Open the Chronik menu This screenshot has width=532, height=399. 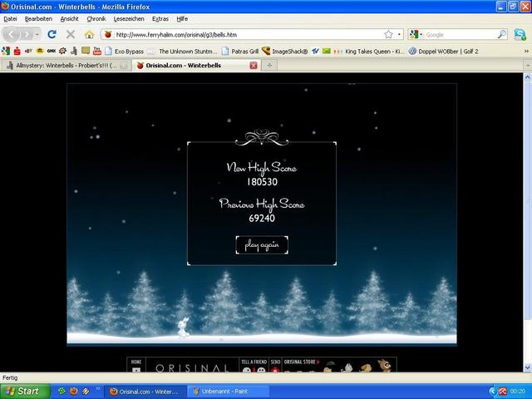[96, 19]
